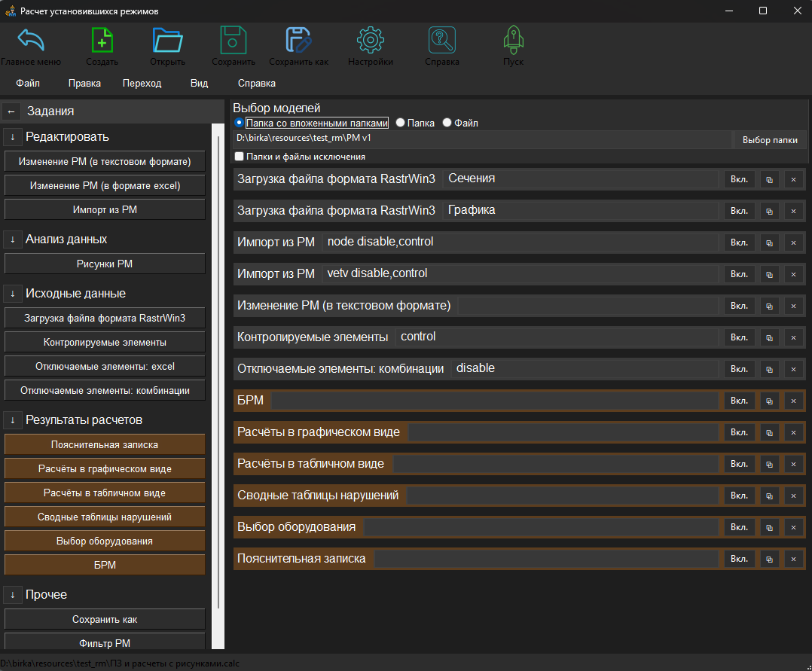Screen dimensions: 812x671
Task: Select the Папка radio button
Action: tap(401, 123)
